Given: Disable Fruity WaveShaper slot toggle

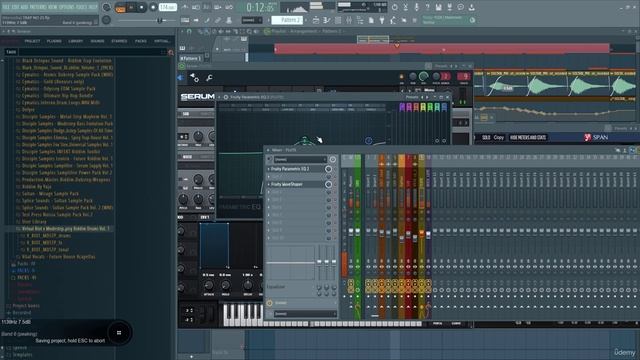Looking at the screenshot, I should pyautogui.click(x=328, y=184).
